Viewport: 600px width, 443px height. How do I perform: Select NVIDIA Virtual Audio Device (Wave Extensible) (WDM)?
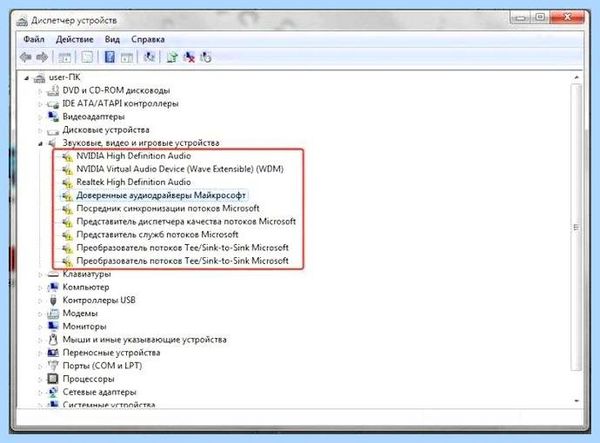[x=180, y=169]
